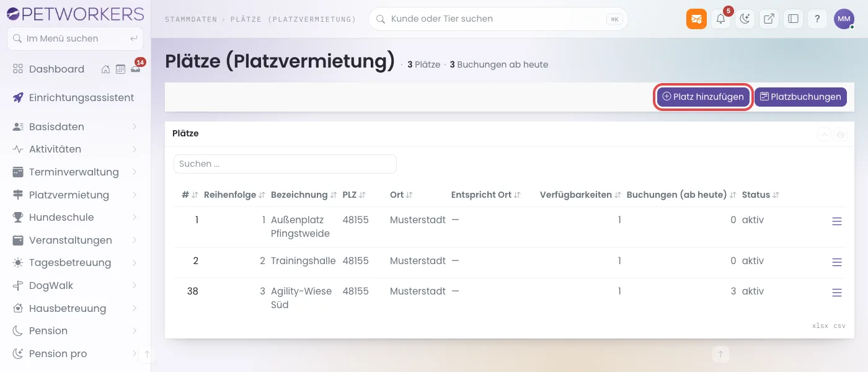The image size is (868, 372).
Task: Click 3 Buchungen ab heute summary
Action: (498, 64)
